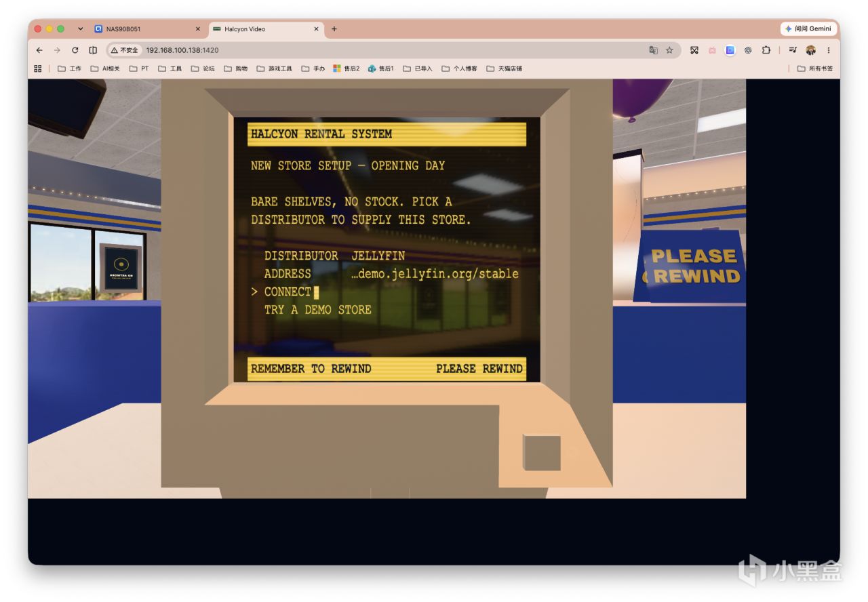This screenshot has width=868, height=602.
Task: Open the 工具 bookmark folder
Action: [170, 68]
